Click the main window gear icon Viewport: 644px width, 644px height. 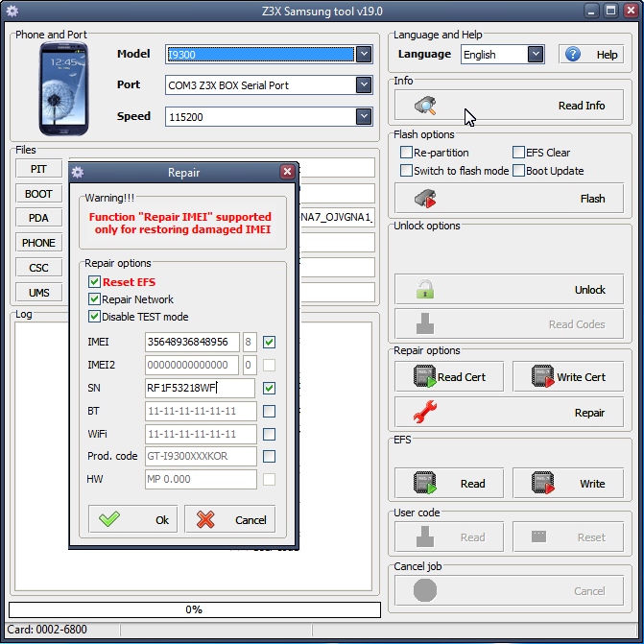pyautogui.click(x=12, y=12)
